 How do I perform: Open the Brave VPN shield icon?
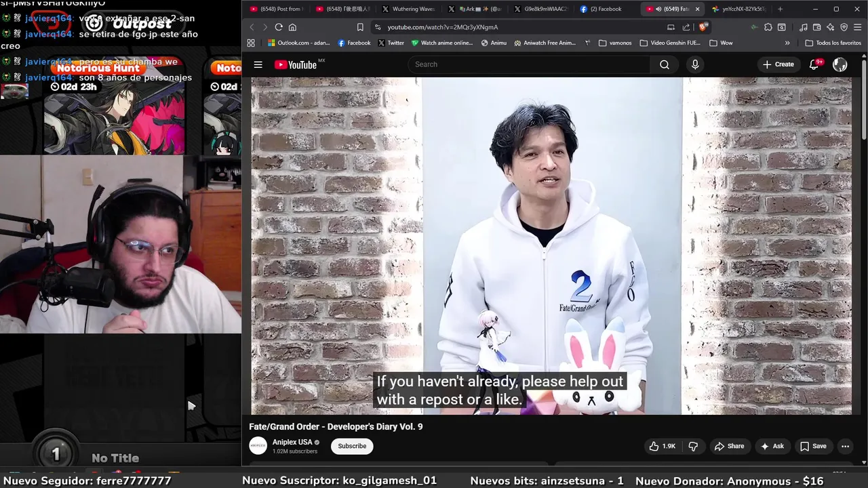coord(844,27)
